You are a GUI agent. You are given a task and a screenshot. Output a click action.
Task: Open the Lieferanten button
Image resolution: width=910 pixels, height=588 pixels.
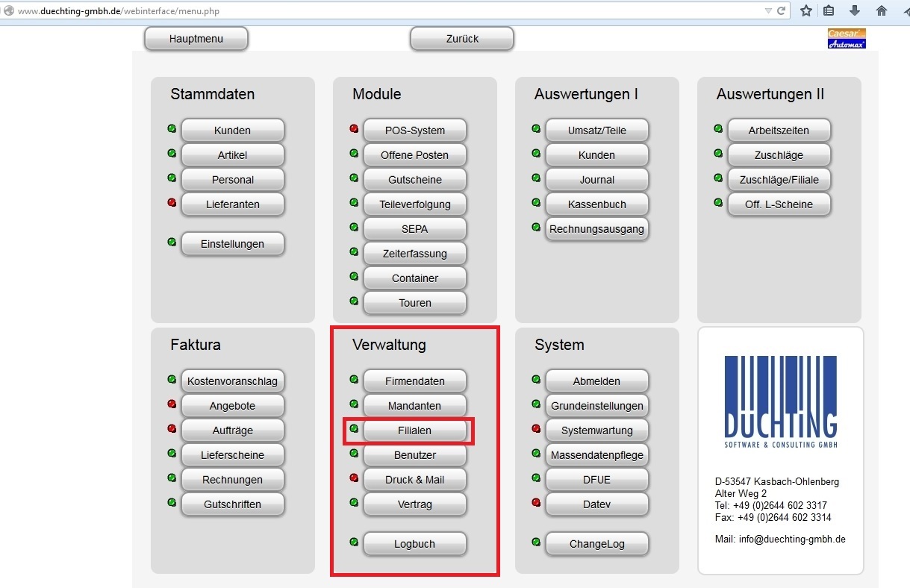[232, 204]
